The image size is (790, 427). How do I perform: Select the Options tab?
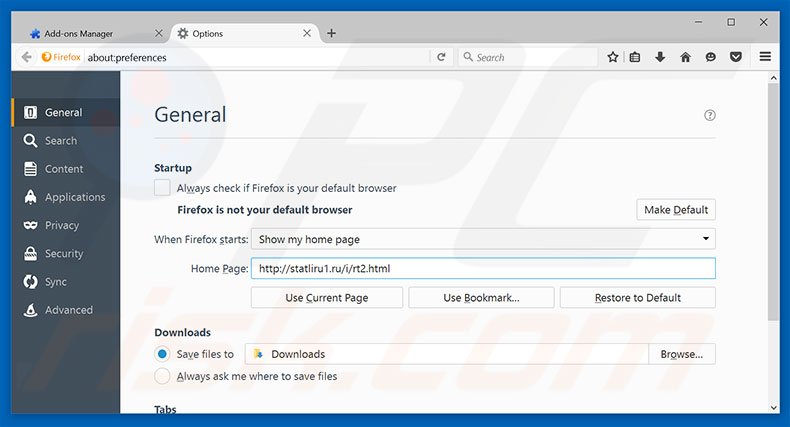tap(246, 34)
